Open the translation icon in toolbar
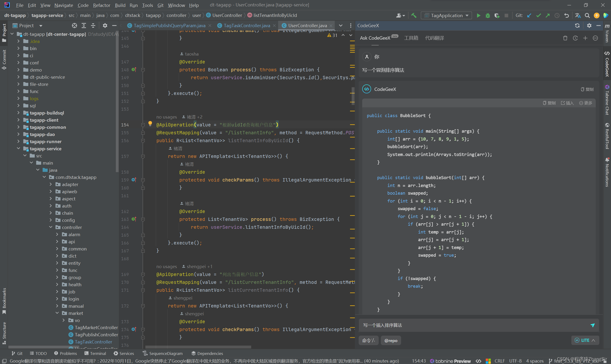611x364 pixels. [x=578, y=16]
